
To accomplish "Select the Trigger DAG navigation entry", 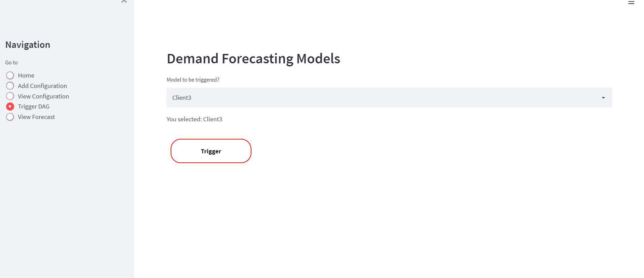I will click(34, 106).
